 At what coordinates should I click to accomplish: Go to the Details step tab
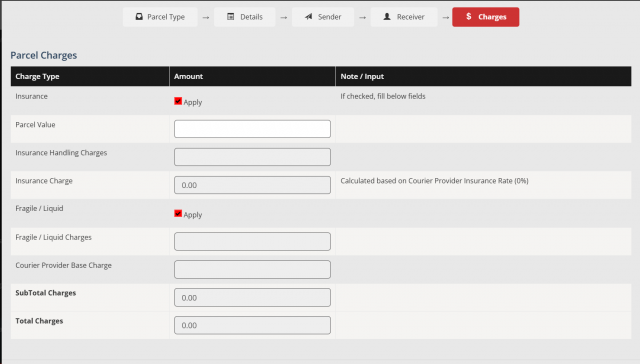coord(244,17)
